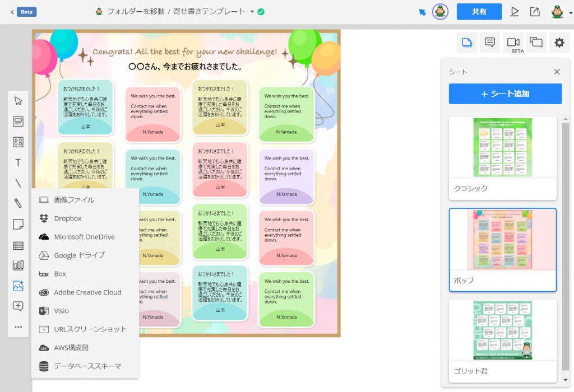Select the arrow pointer tool
The width and height of the screenshot is (574, 392).
click(x=18, y=101)
